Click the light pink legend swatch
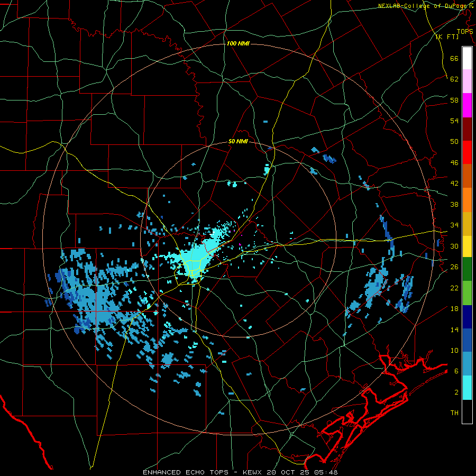 click(x=467, y=81)
